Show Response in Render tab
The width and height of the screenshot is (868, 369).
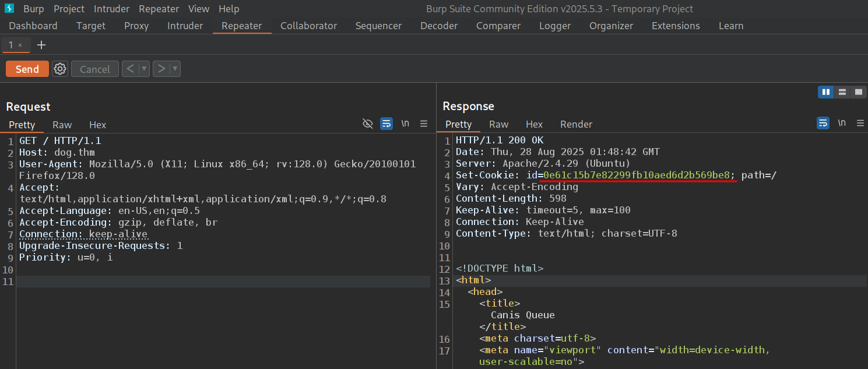pyautogui.click(x=576, y=124)
